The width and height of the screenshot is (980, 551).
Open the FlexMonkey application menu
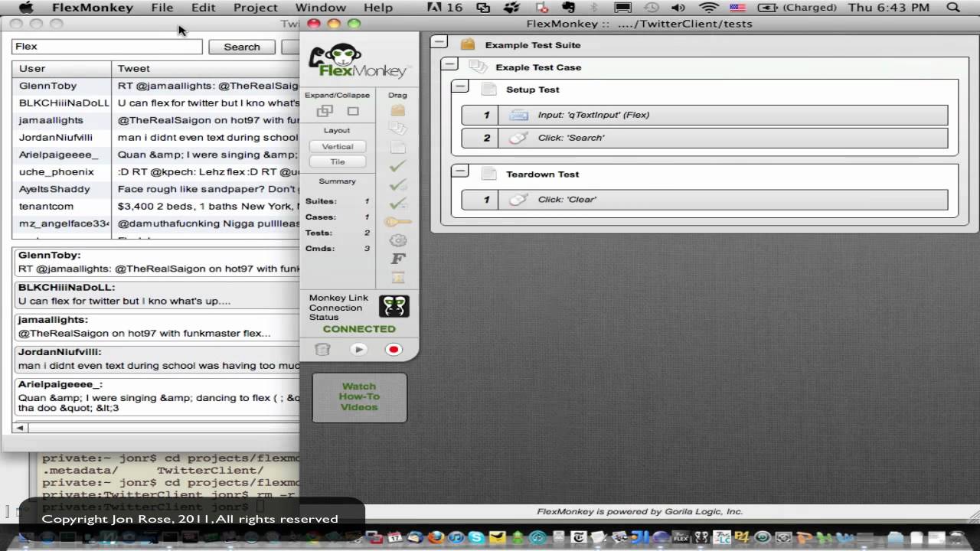(93, 8)
